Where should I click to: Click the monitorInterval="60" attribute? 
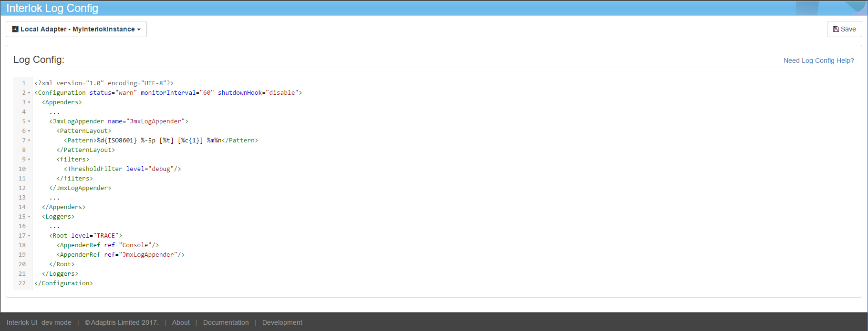tap(177, 92)
